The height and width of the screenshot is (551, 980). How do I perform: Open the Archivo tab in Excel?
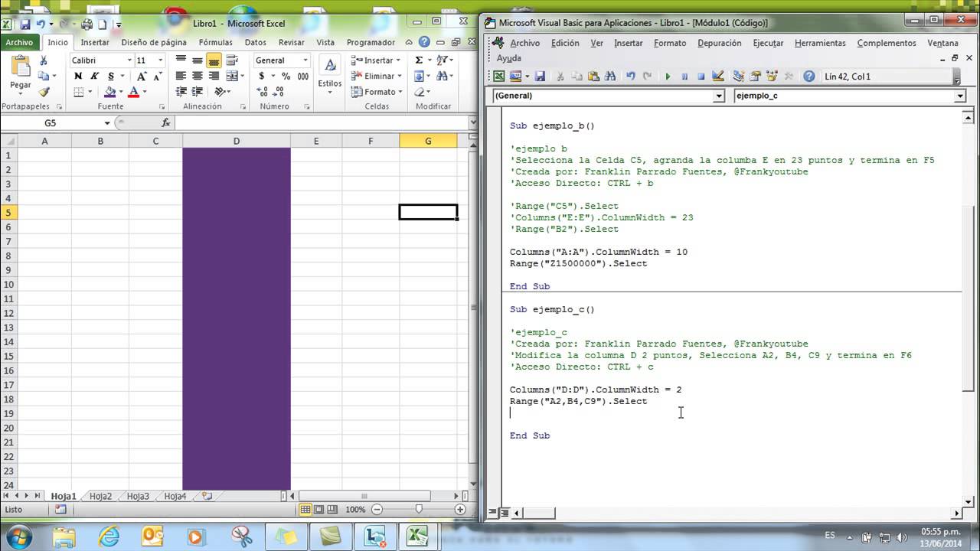pos(19,43)
